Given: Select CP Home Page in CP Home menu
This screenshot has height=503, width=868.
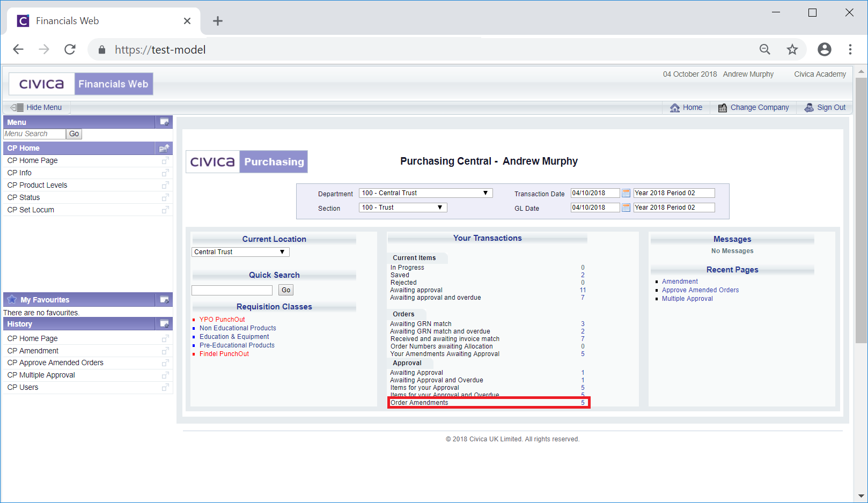Looking at the screenshot, I should [x=32, y=160].
